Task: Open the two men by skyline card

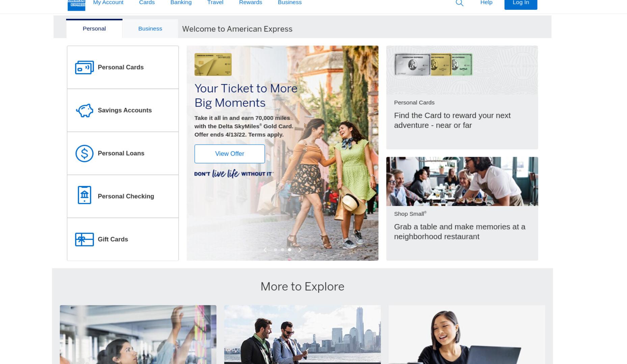Action: 302,335
